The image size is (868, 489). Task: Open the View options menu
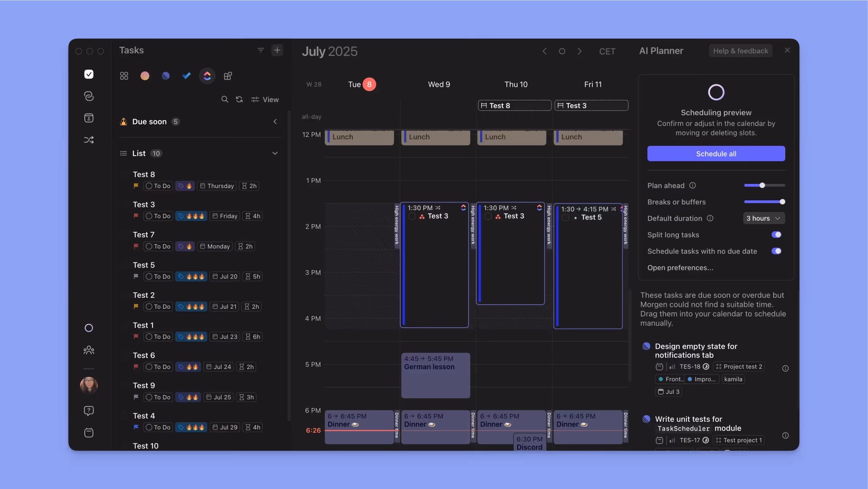pos(265,99)
